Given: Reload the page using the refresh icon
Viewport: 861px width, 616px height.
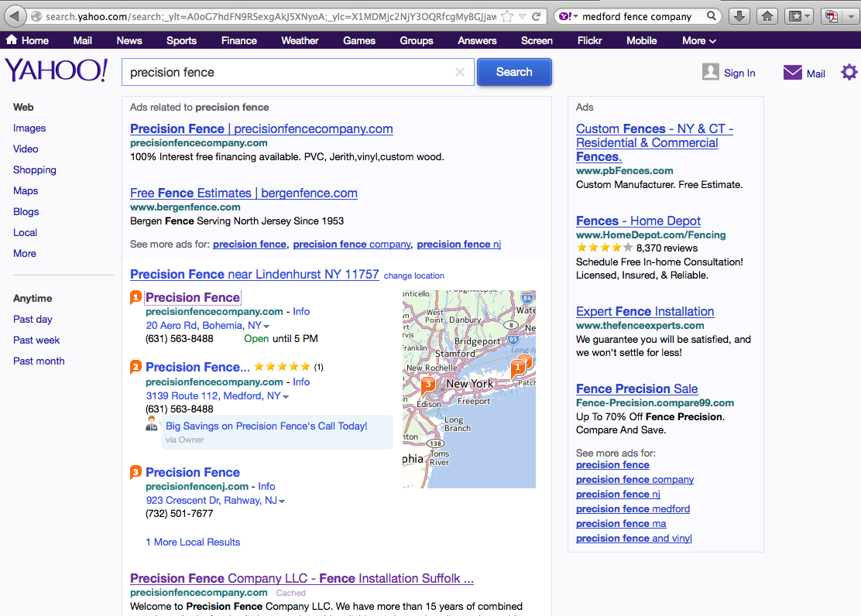Looking at the screenshot, I should (538, 16).
